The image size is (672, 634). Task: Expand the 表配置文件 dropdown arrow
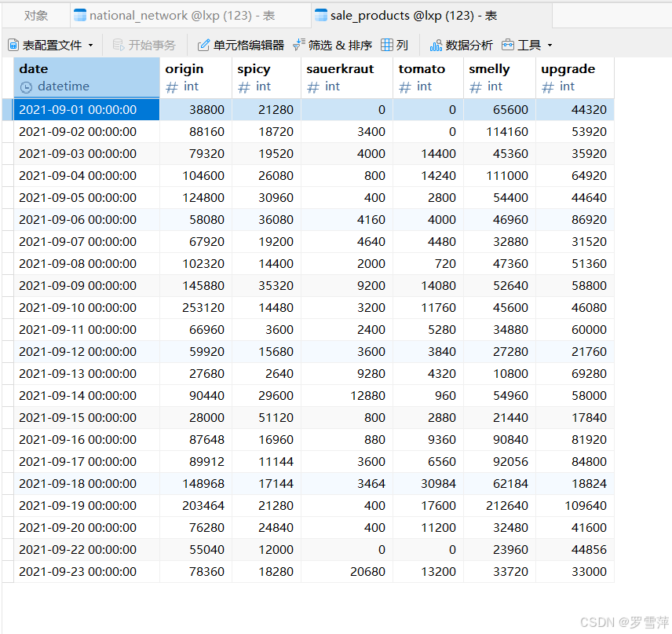90,45
